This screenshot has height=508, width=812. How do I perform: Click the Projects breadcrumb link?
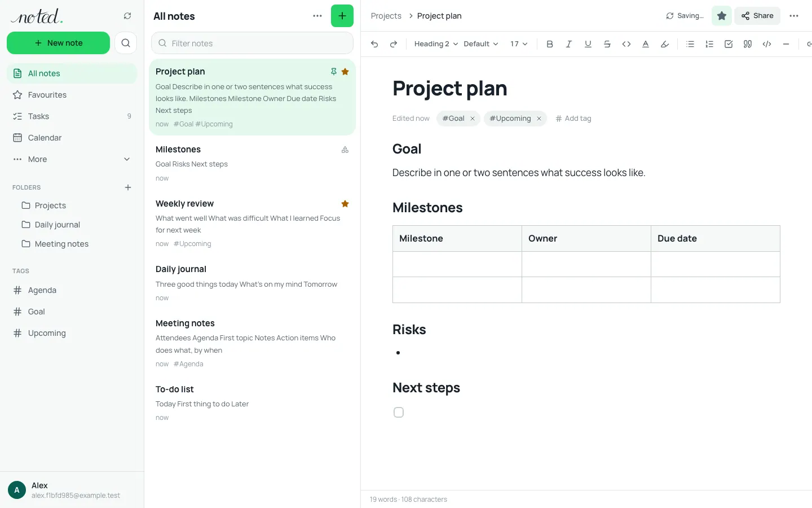point(386,16)
